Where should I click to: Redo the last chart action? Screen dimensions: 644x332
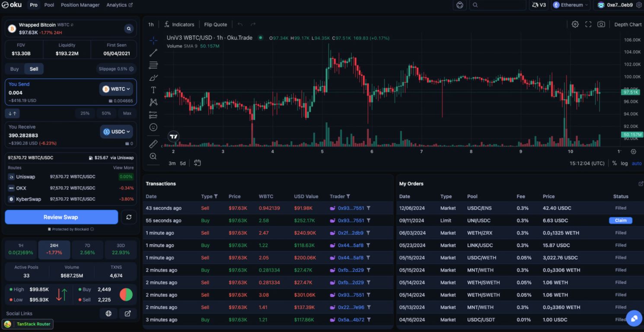[x=253, y=25]
